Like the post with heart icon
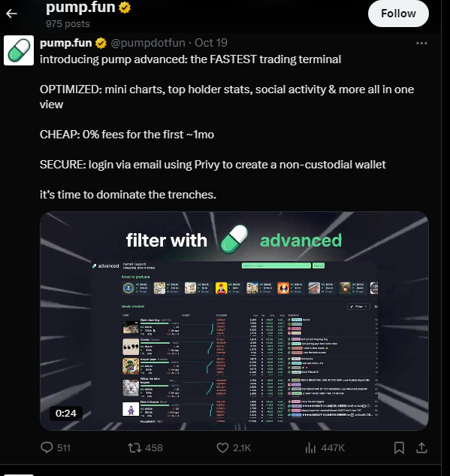 coord(222,447)
